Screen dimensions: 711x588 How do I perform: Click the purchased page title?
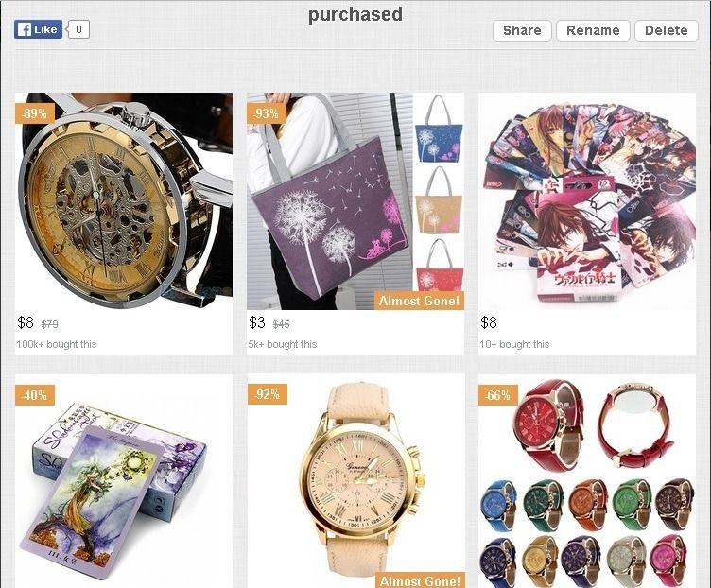click(x=355, y=14)
